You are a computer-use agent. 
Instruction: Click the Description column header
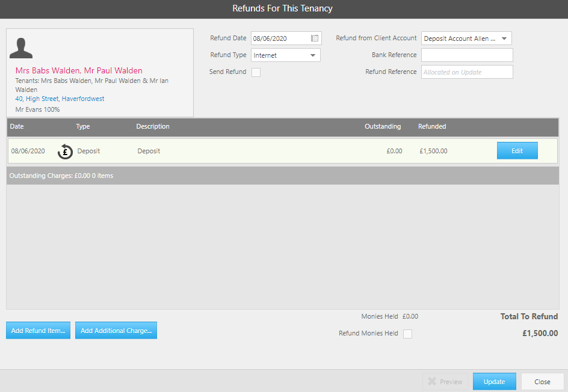(153, 126)
